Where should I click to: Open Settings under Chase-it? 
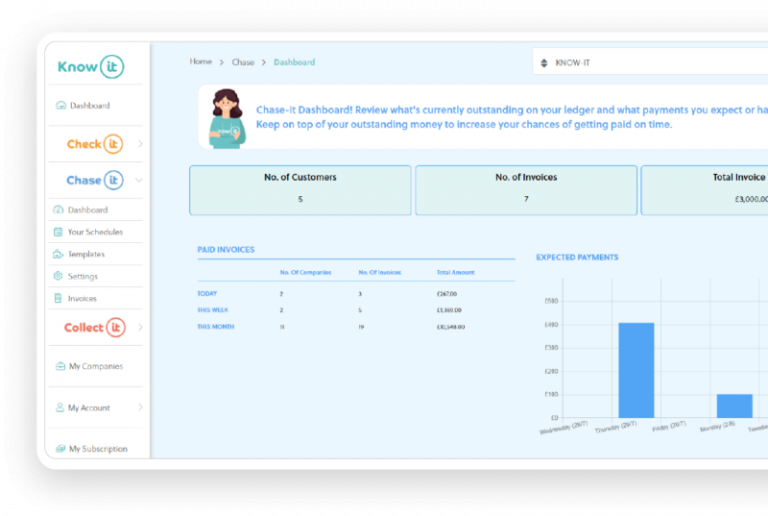83,276
